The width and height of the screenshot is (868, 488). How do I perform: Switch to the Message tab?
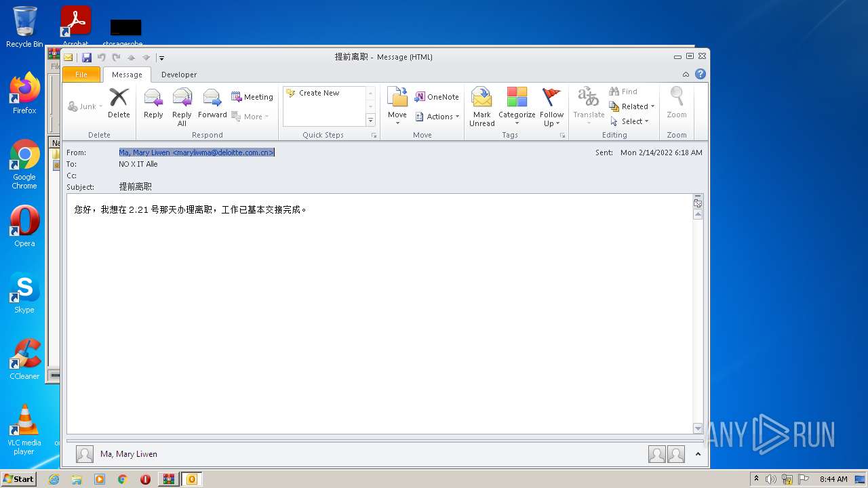[x=127, y=75]
